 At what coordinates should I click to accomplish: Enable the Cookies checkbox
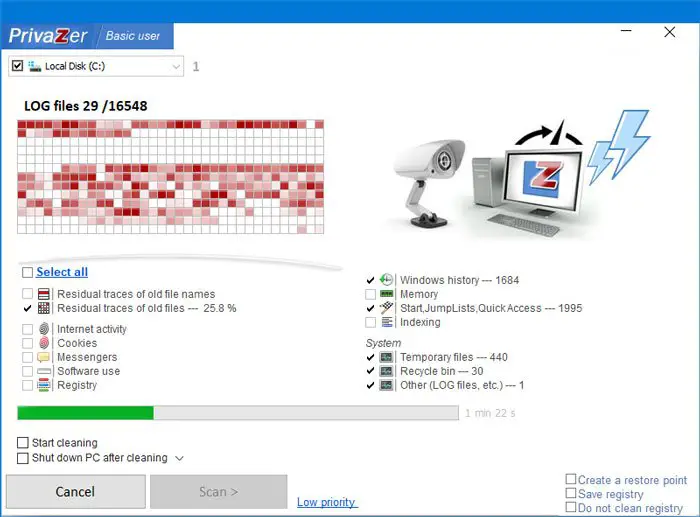(x=27, y=343)
